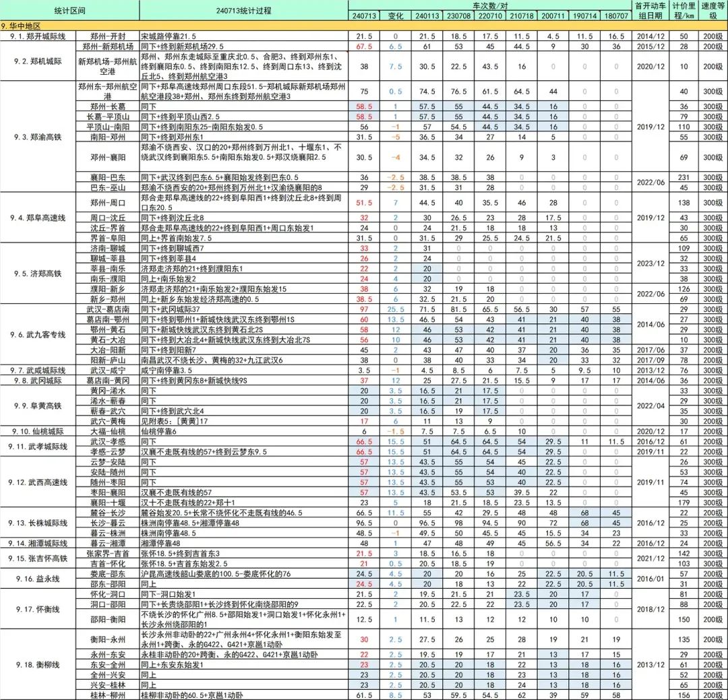This screenshot has height=700, width=728.
Task: Select the '9.18. 衡柳线' line cell
Action: pyautogui.click(x=38, y=665)
